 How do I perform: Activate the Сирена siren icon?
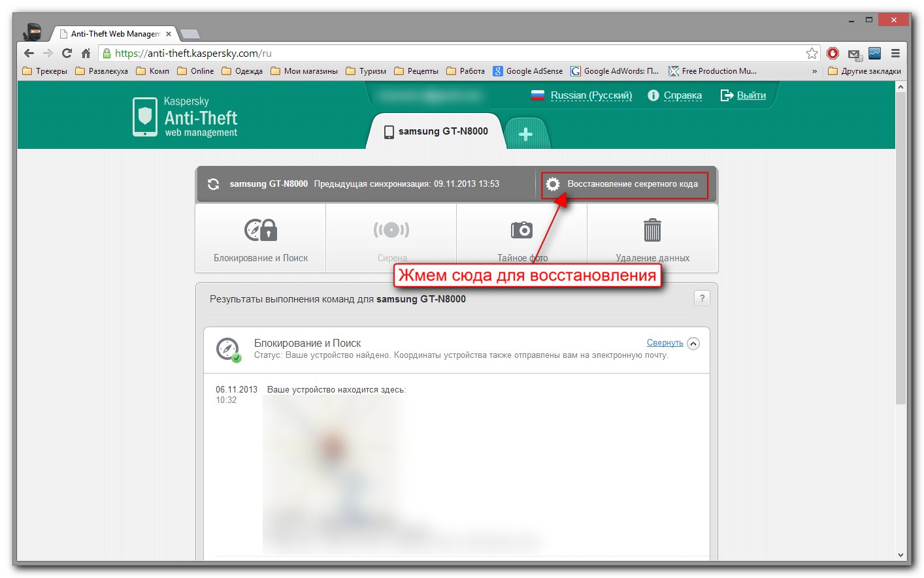click(x=391, y=230)
